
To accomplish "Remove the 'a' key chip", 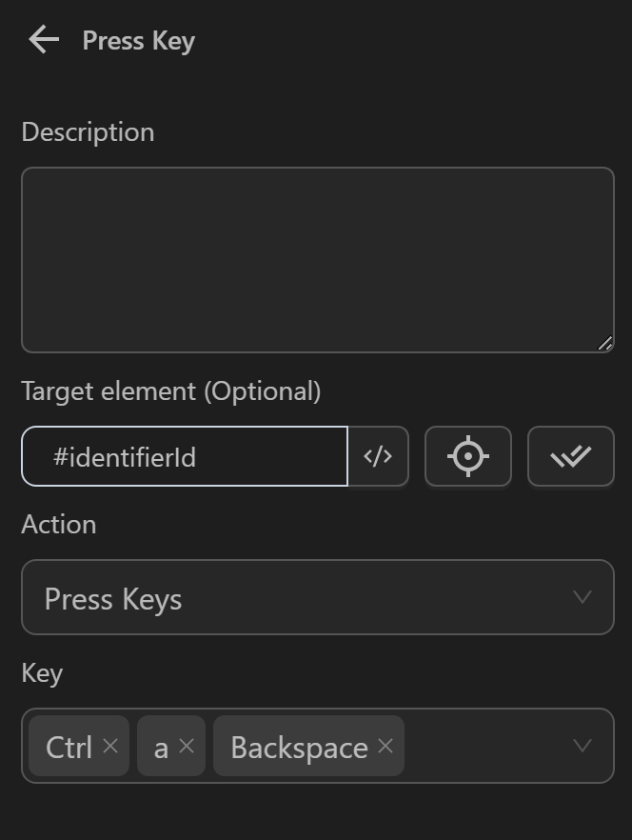I will click(x=187, y=746).
